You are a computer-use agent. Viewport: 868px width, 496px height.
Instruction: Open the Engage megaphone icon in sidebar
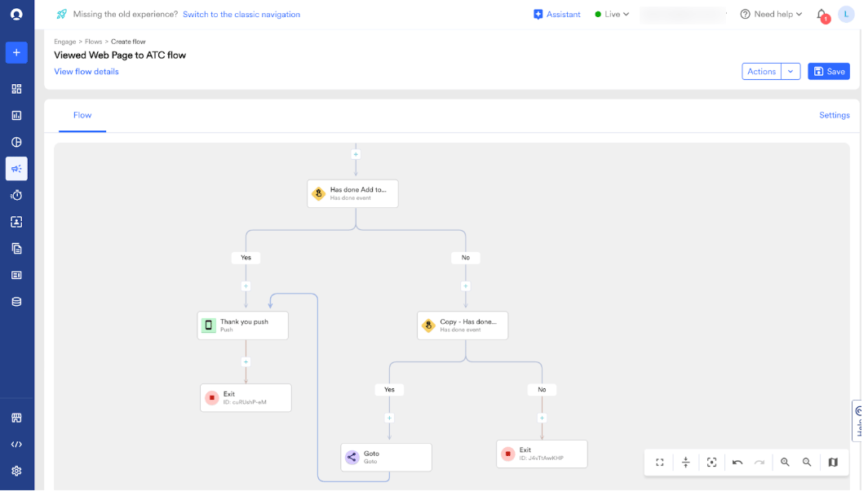tap(16, 169)
